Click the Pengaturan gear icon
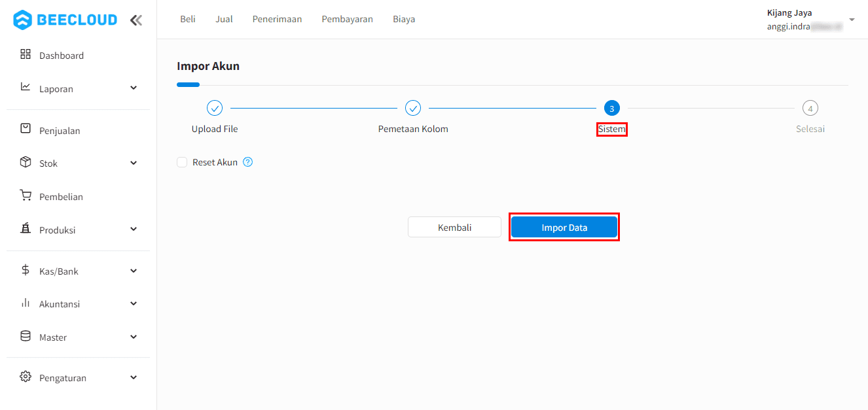The width and height of the screenshot is (868, 410). [26, 377]
